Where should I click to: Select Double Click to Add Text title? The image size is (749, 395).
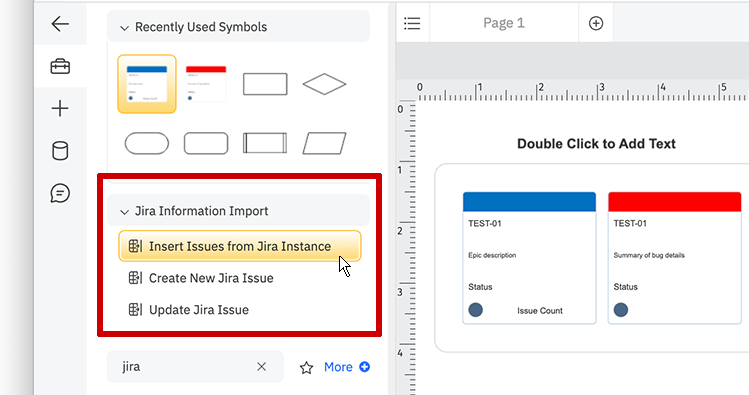pyautogui.click(x=596, y=144)
